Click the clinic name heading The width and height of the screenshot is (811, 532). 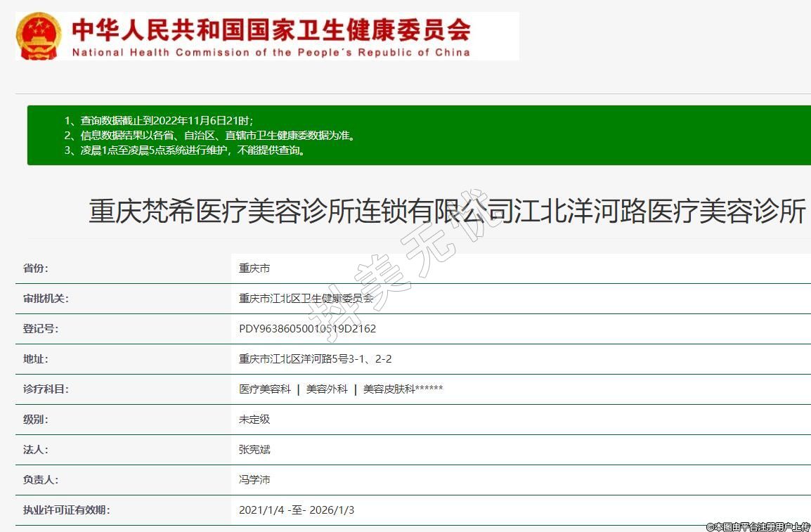pos(447,212)
